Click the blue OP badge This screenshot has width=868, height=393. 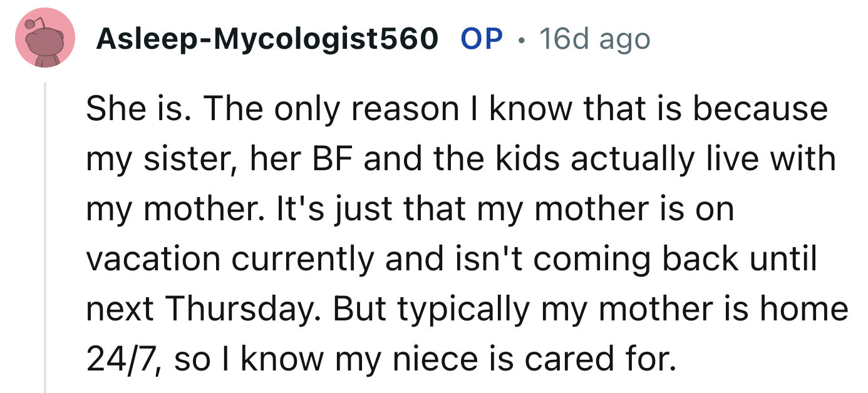pos(482,39)
